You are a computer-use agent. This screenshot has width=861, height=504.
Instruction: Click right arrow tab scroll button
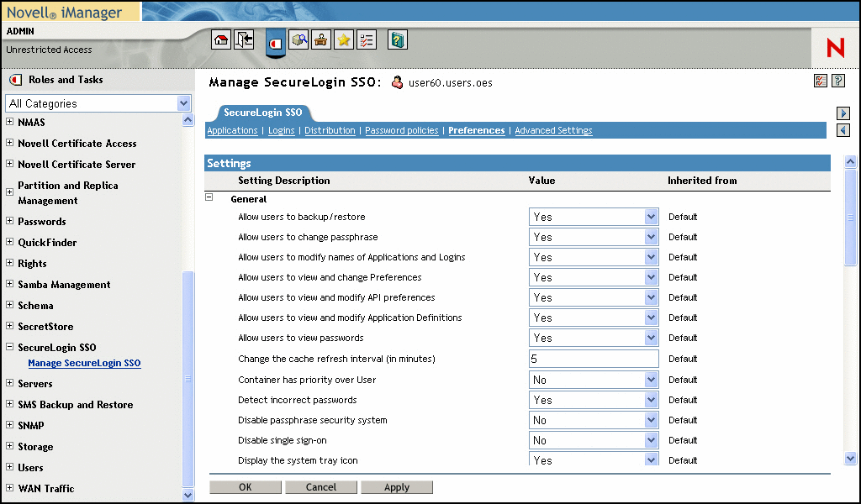click(843, 113)
